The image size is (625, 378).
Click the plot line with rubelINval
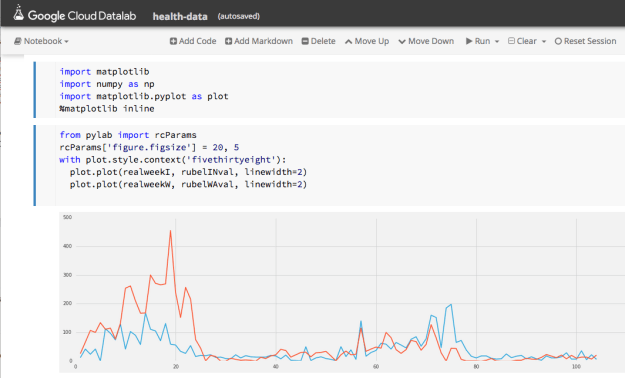(188, 172)
